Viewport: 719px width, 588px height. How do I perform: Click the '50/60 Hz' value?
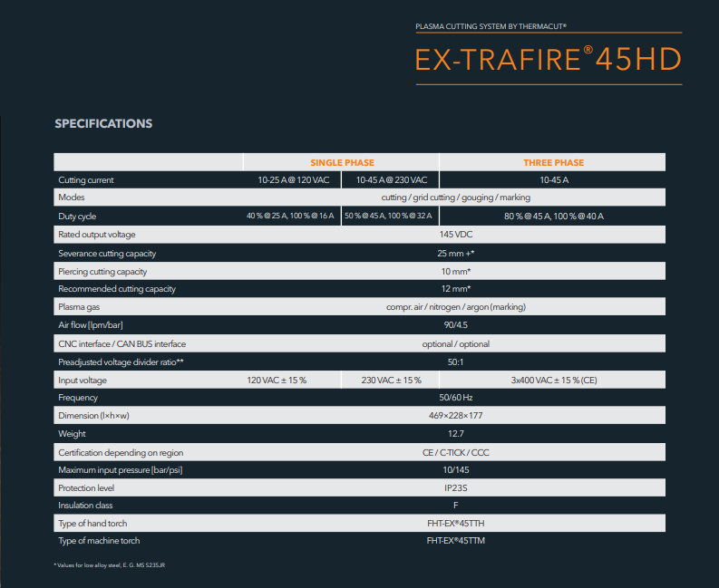456,398
